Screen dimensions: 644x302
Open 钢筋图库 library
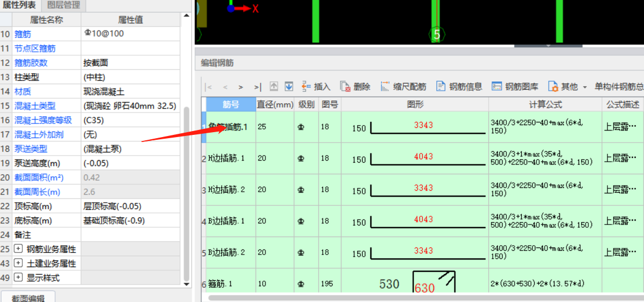click(515, 86)
